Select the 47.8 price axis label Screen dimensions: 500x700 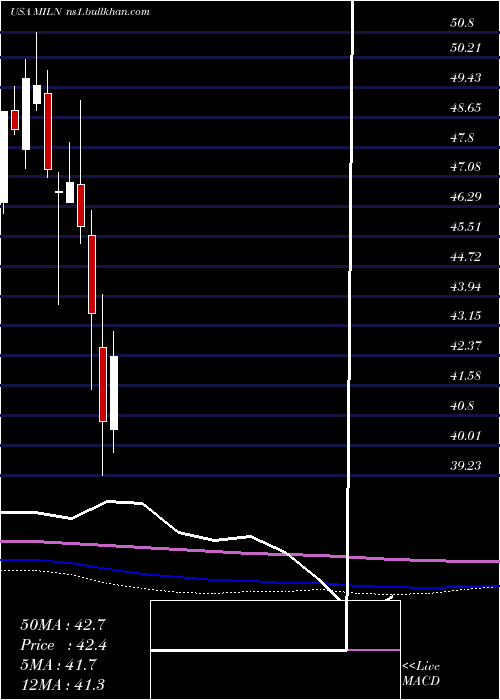462,138
